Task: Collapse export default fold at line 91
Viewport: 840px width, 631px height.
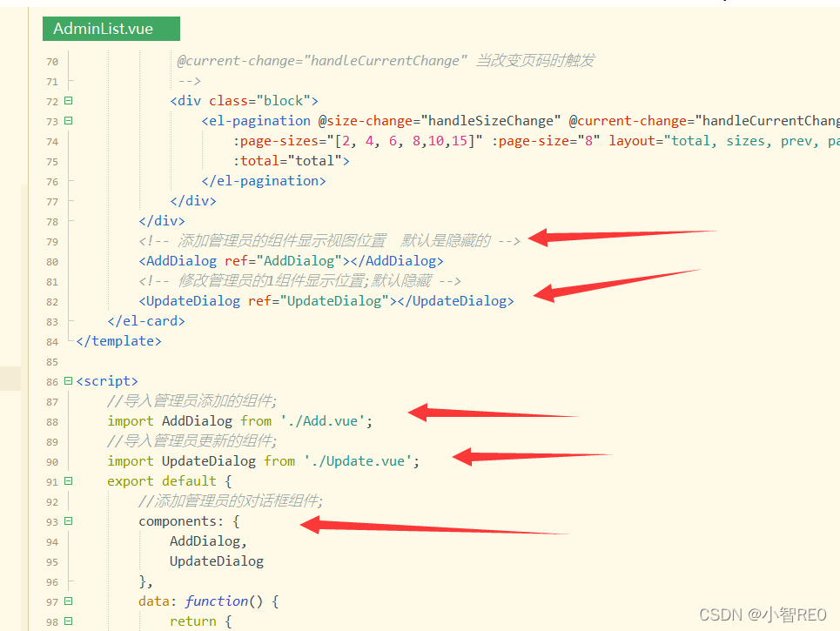Action: pos(68,481)
